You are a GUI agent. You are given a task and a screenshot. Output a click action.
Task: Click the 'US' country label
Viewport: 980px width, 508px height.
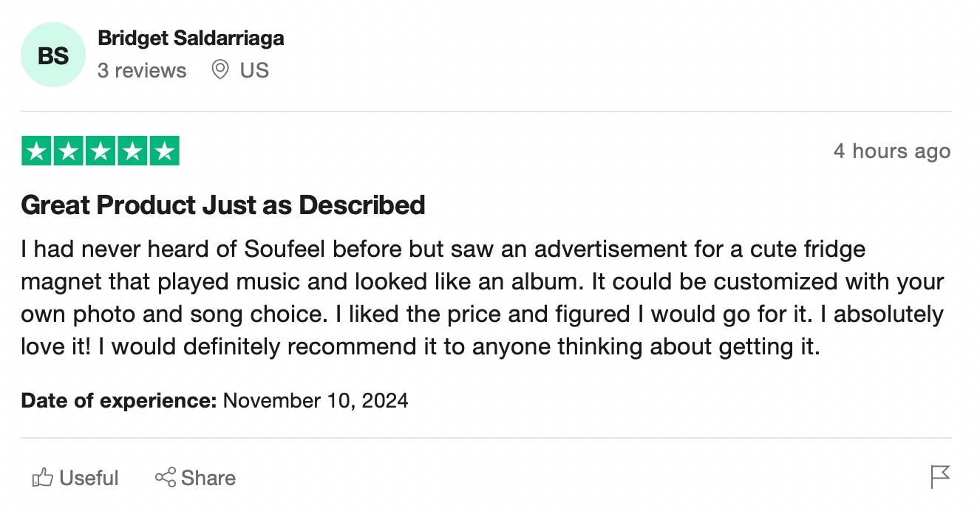pyautogui.click(x=254, y=71)
